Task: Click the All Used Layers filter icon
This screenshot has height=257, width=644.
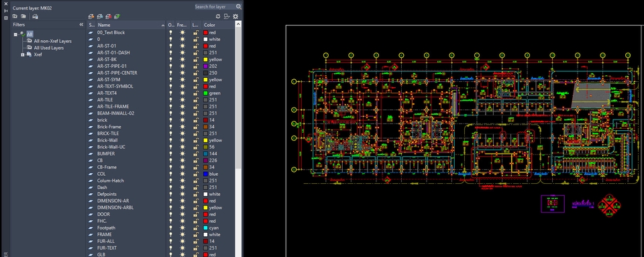Action: [30, 48]
